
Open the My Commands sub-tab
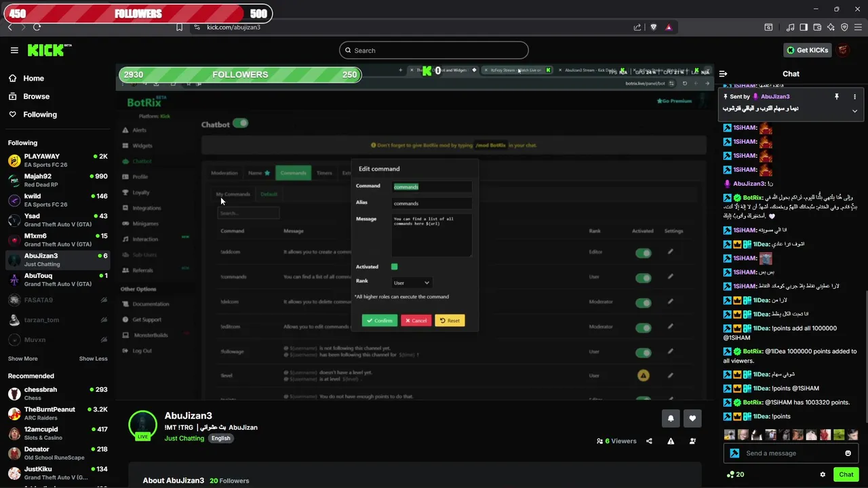click(233, 195)
